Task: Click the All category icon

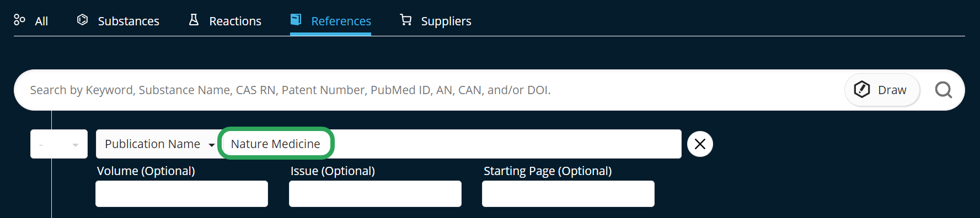Action: 19,20
